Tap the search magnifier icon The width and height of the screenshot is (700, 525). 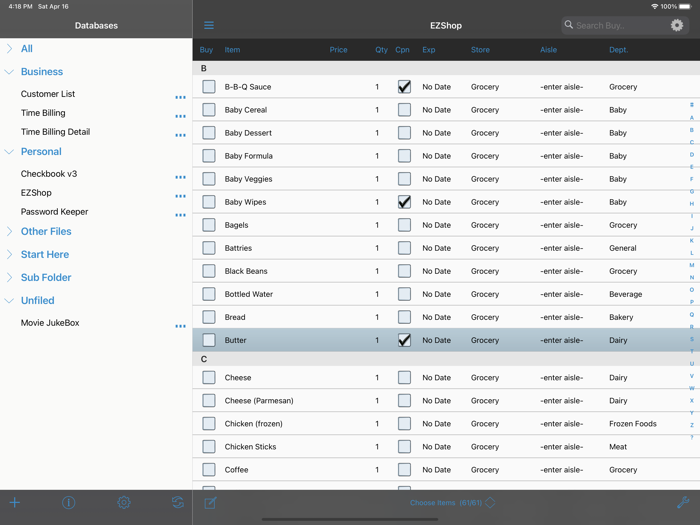coord(568,25)
